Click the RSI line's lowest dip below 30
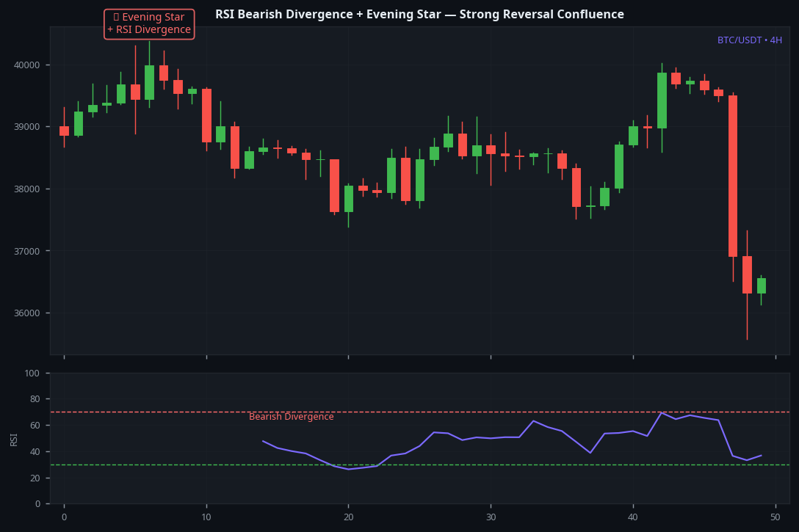 pos(349,469)
